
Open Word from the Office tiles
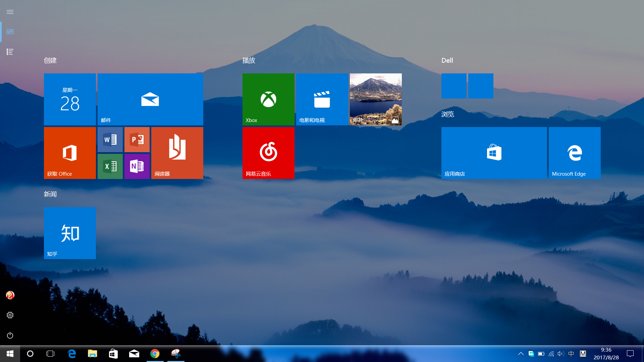click(x=110, y=139)
